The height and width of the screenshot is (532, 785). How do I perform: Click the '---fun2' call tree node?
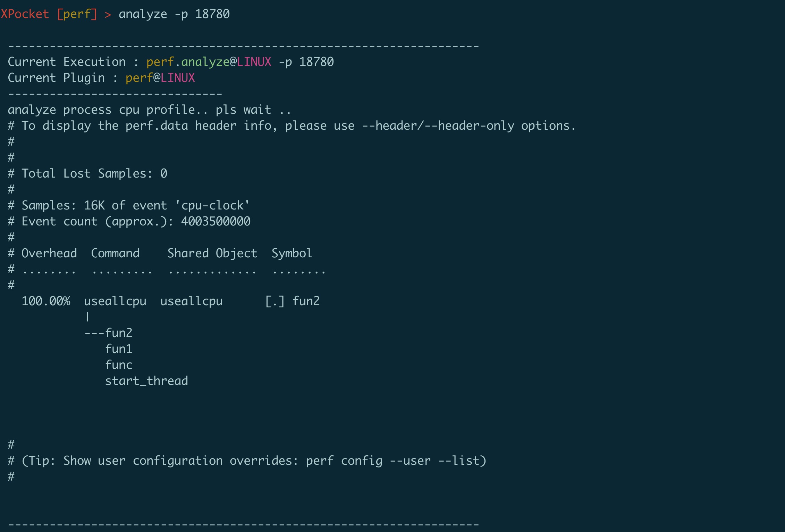pyautogui.click(x=108, y=333)
